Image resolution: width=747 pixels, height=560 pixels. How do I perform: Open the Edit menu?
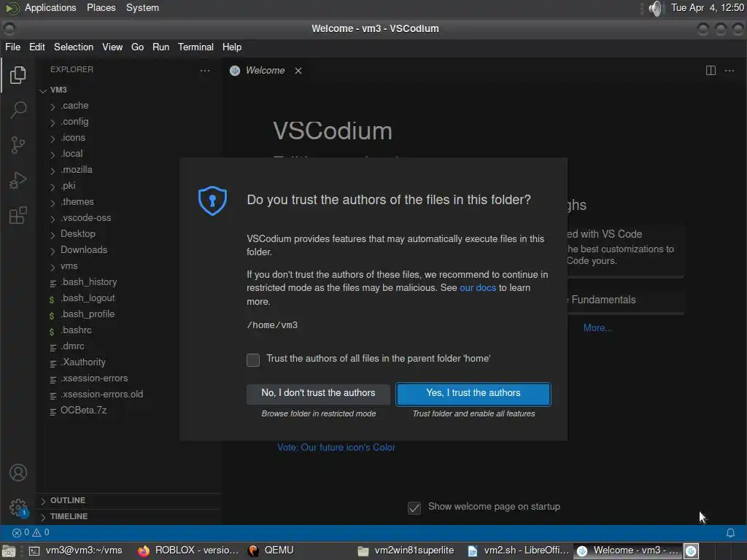pyautogui.click(x=36, y=47)
